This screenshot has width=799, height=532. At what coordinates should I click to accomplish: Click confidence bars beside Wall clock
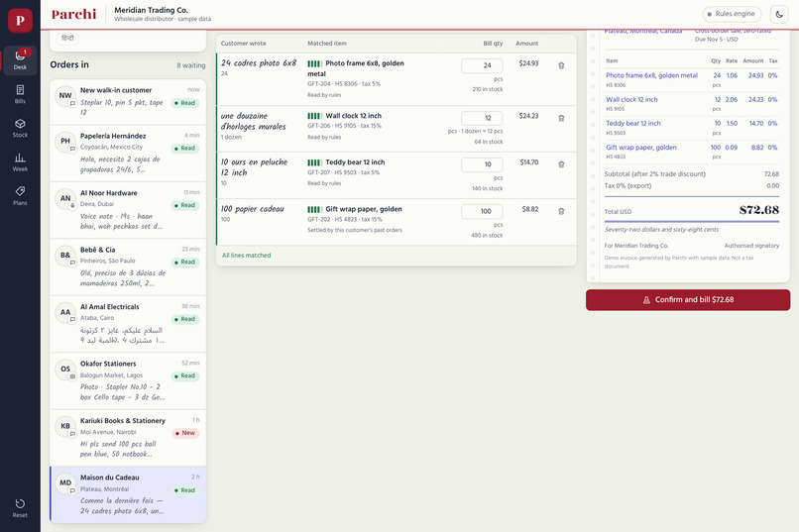(x=314, y=116)
